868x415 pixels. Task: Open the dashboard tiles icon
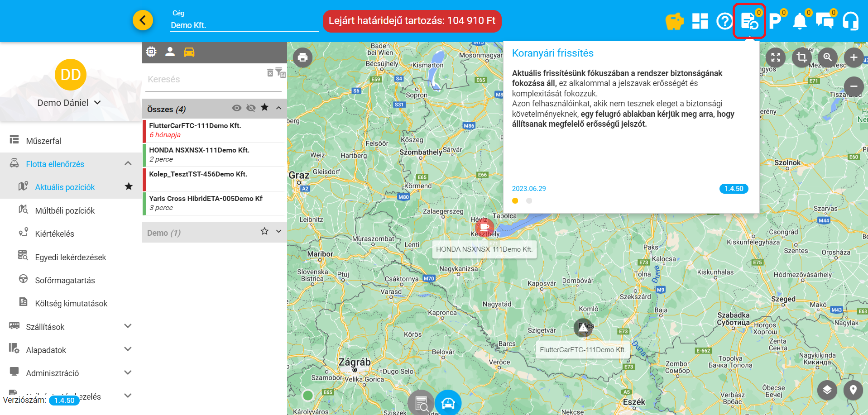tap(700, 21)
